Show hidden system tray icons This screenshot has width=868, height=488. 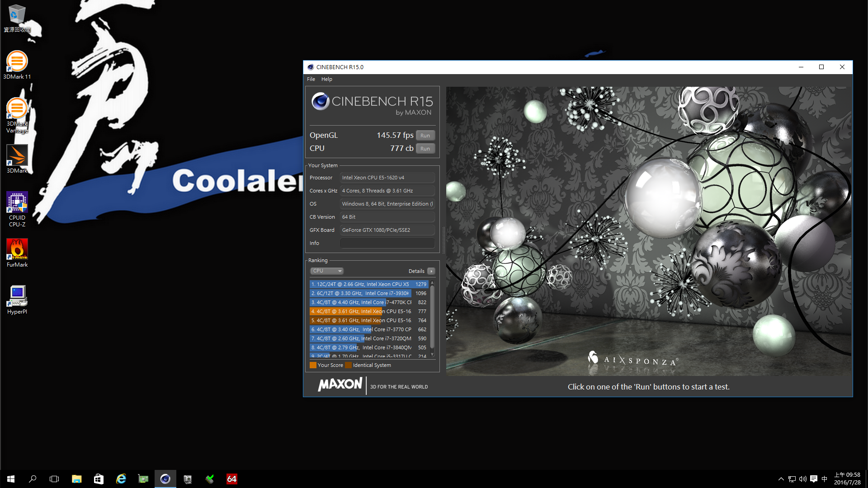(x=781, y=479)
